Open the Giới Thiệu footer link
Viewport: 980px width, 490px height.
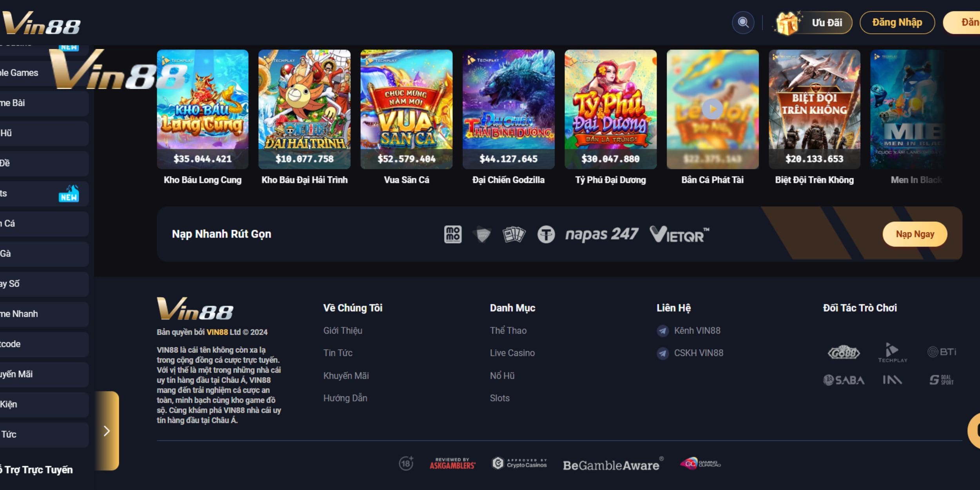(343, 331)
